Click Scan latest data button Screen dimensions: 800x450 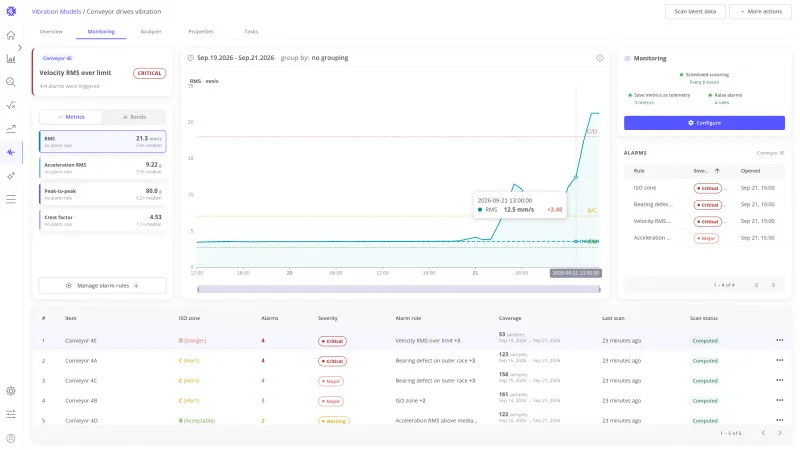tap(695, 11)
